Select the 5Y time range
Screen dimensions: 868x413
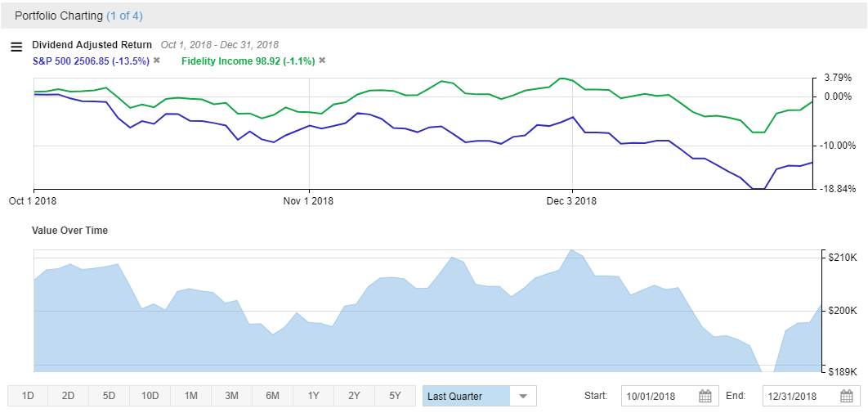pyautogui.click(x=396, y=396)
